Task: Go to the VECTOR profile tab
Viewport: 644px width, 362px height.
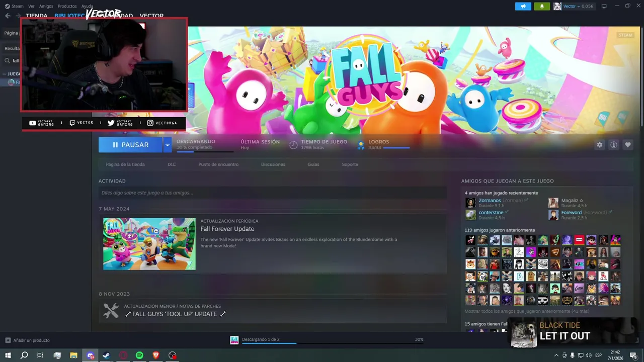Action: [151, 16]
